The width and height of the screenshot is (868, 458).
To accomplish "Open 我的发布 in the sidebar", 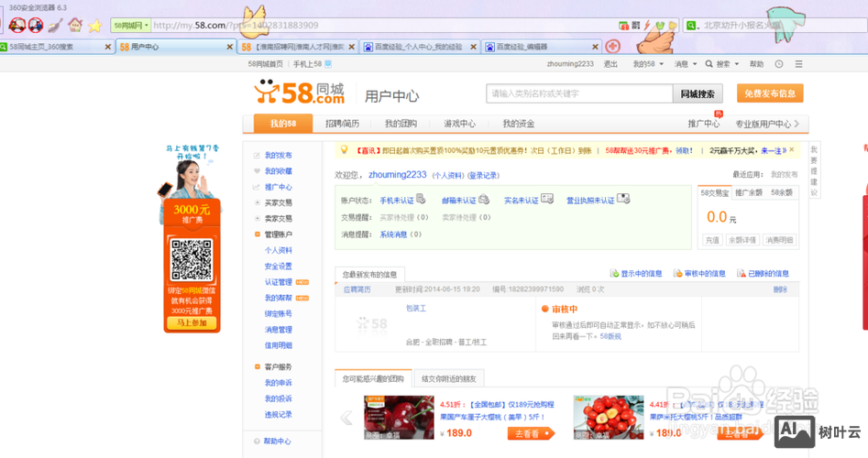I will click(278, 156).
